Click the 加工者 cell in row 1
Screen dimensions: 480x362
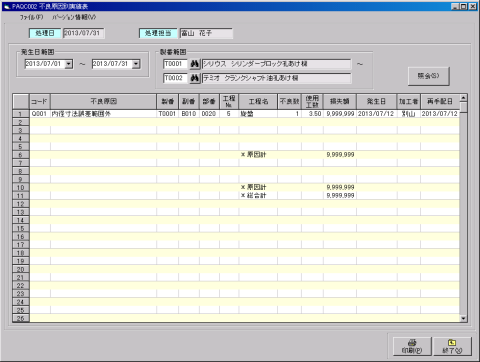click(x=408, y=114)
